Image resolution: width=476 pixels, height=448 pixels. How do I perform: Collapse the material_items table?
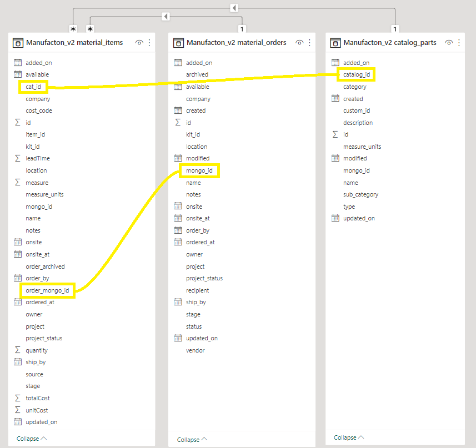[32, 439]
